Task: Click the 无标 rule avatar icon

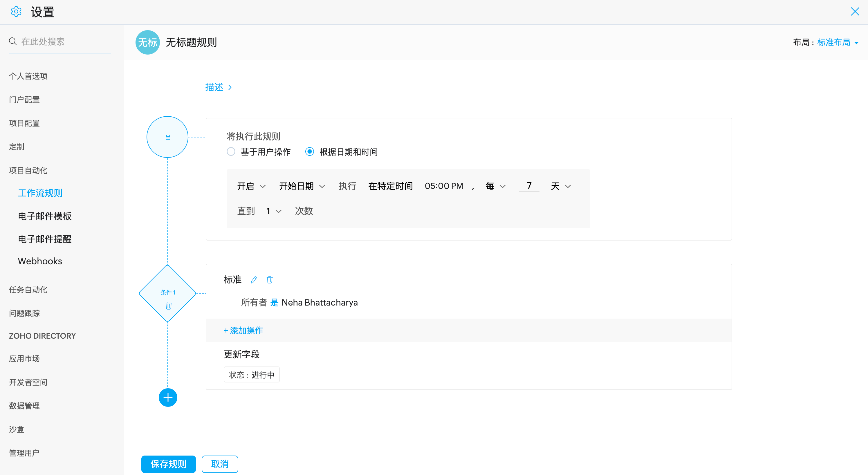Action: click(x=148, y=42)
